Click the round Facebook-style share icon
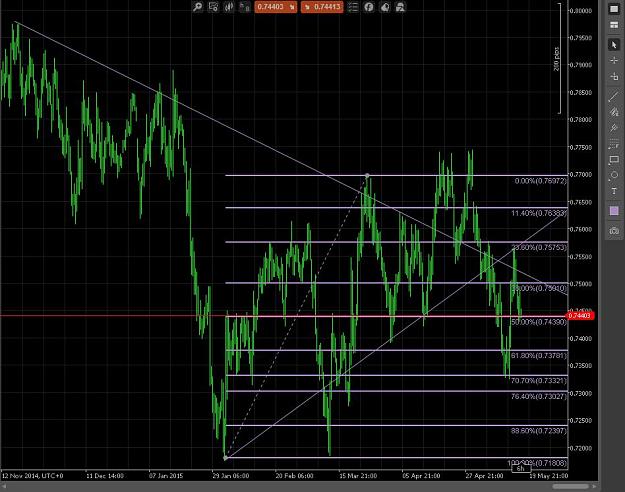625x492 pixels. pos(369,7)
